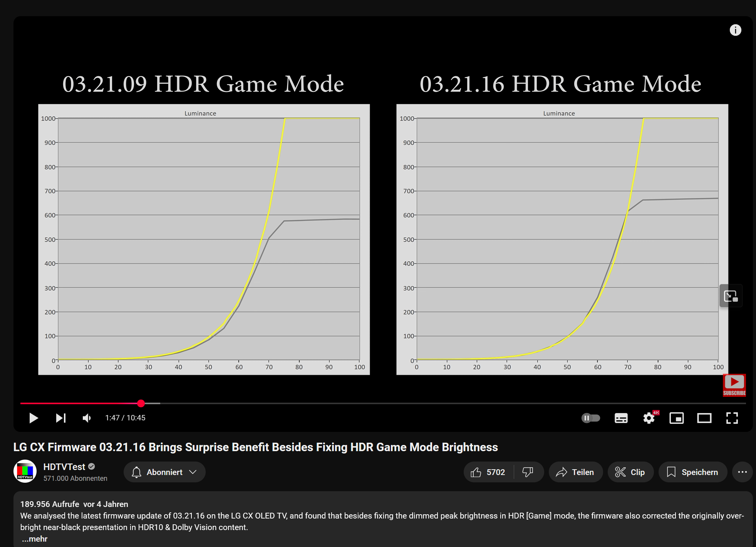This screenshot has width=756, height=547.
Task: Click the Teilen share button
Action: 575,472
